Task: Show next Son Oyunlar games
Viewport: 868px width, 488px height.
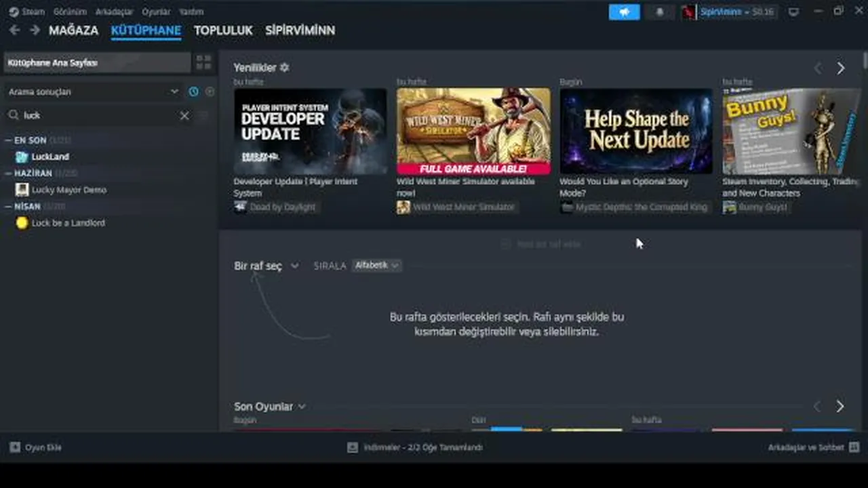Action: (840, 406)
